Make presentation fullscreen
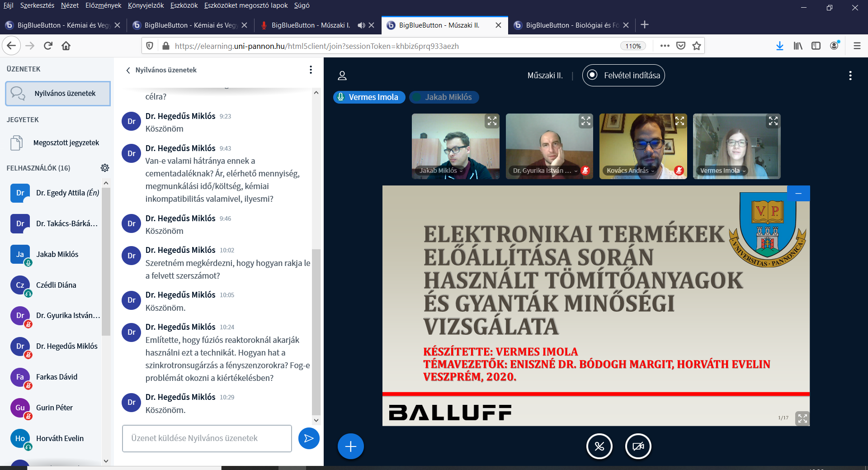The width and height of the screenshot is (868, 470). pyautogui.click(x=802, y=418)
